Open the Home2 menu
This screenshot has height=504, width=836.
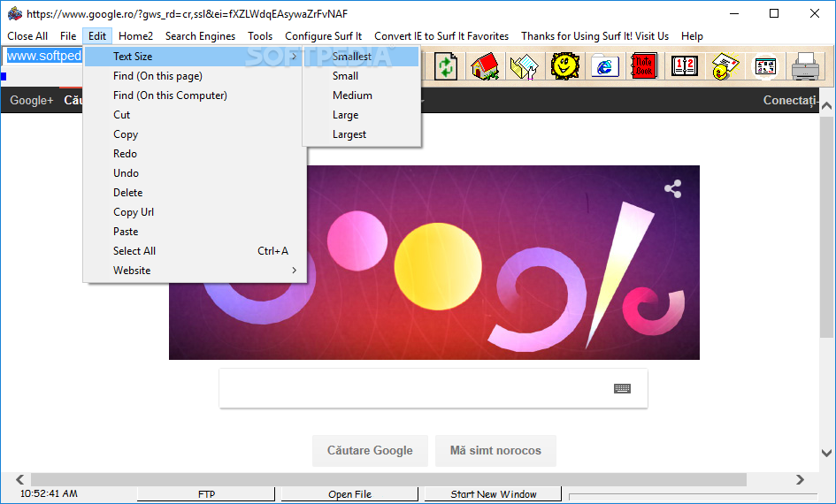pyautogui.click(x=135, y=35)
